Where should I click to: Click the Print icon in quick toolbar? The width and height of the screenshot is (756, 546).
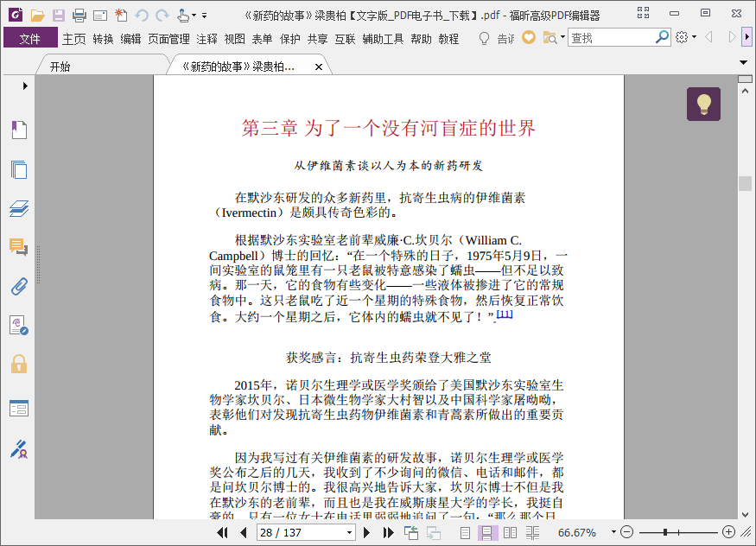(x=79, y=16)
